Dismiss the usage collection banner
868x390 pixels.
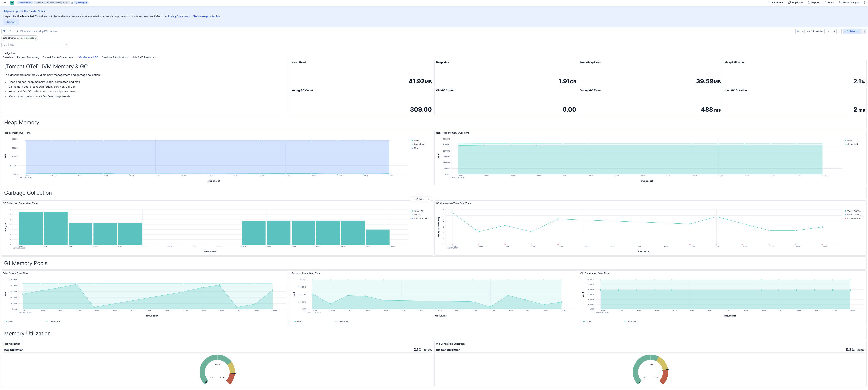pyautogui.click(x=11, y=22)
